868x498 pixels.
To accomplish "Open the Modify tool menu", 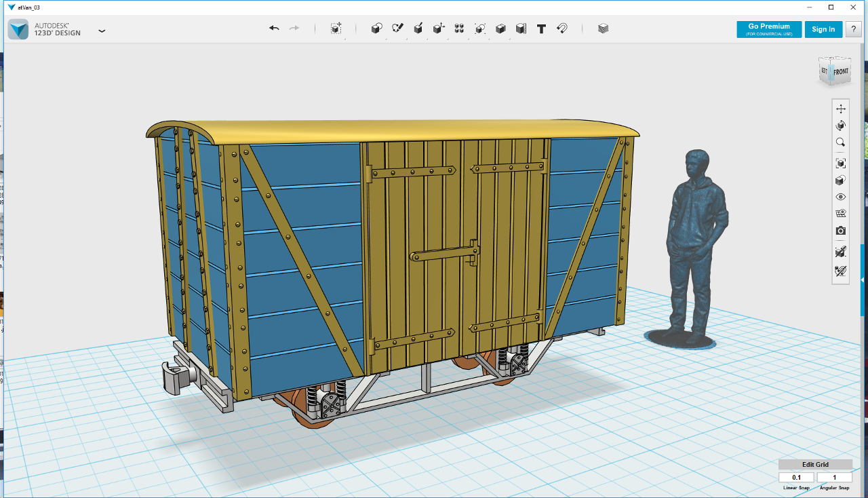I will point(439,28).
